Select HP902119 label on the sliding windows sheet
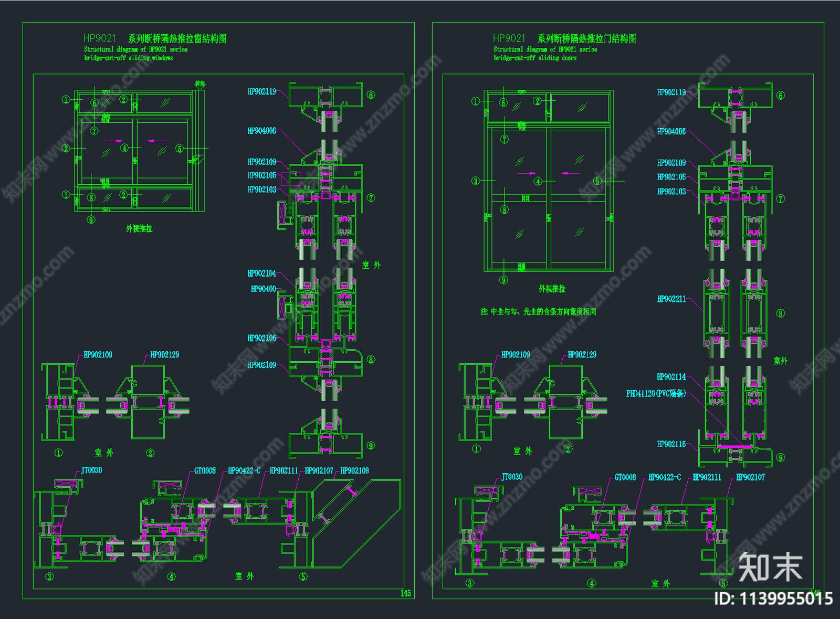Screen dimensions: 840x619 click(x=262, y=92)
